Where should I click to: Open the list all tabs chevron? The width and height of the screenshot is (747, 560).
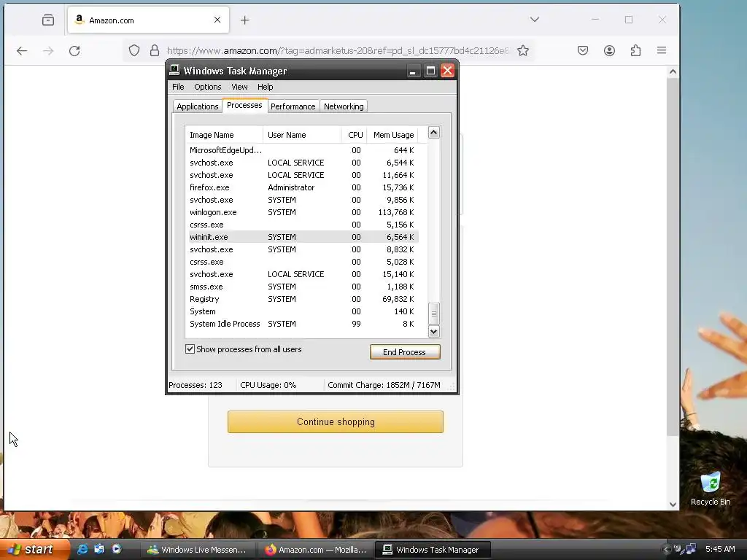[535, 20]
